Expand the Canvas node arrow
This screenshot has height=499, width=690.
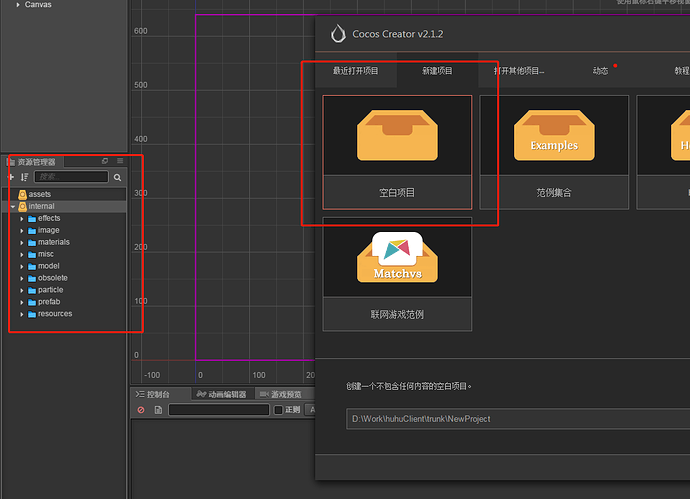click(18, 5)
